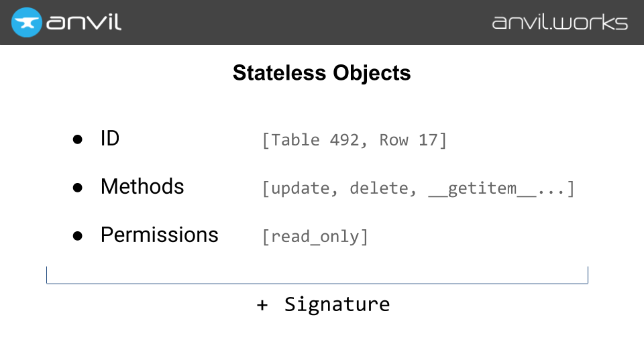Select the "ID" bullet label
Image resolution: width=644 pixels, height=362 pixels.
[109, 139]
